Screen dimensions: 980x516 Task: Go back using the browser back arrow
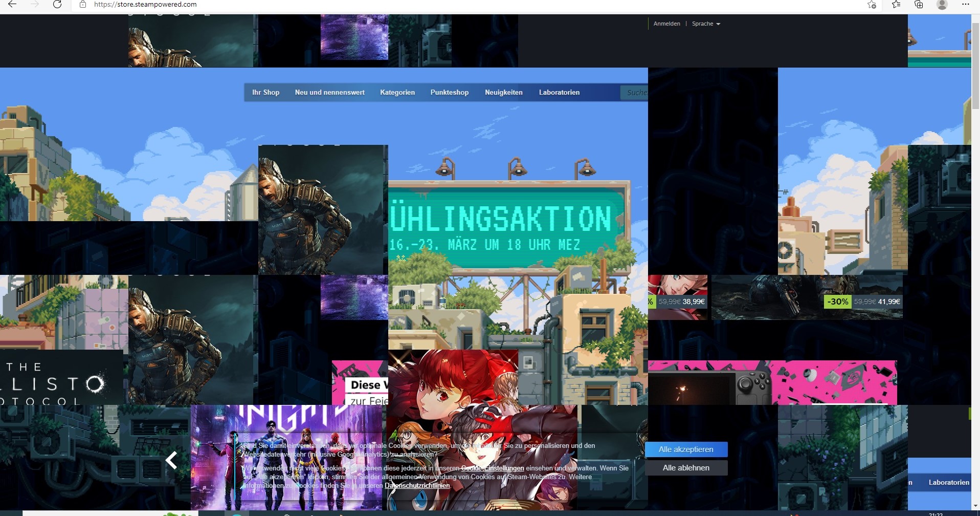pos(12,4)
